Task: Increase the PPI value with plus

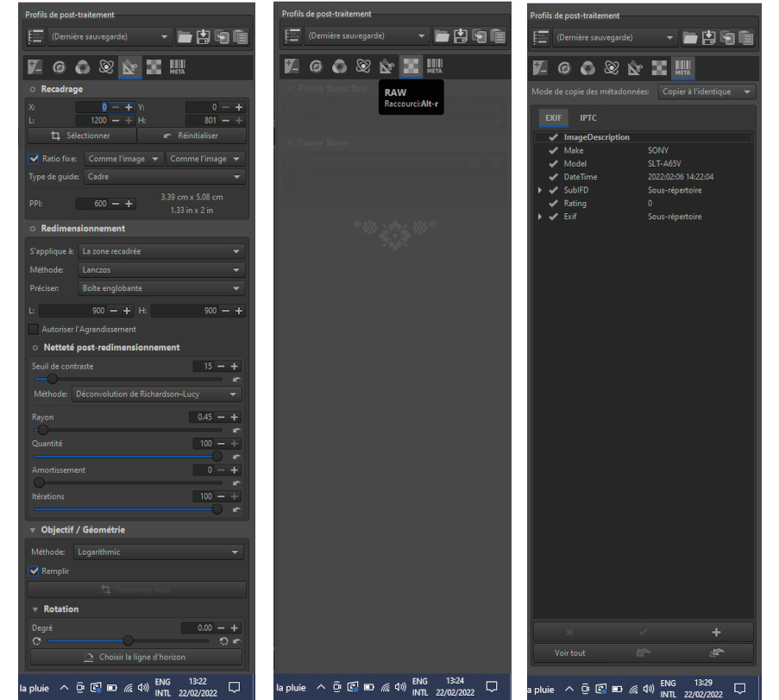Action: point(129,204)
